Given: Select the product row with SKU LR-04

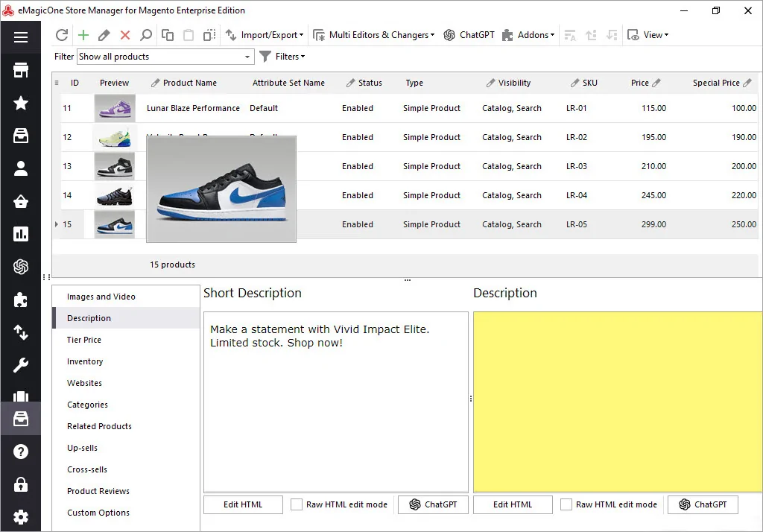Looking at the screenshot, I should (405, 195).
